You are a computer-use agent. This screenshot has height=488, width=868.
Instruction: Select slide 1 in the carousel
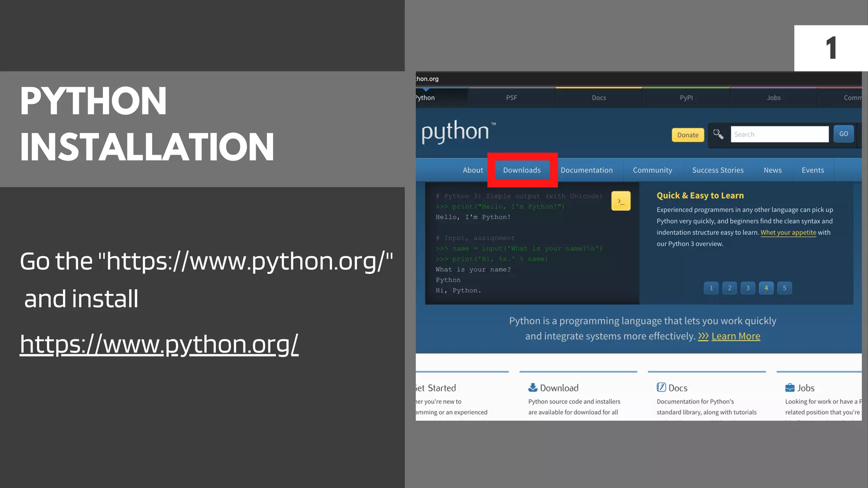pyautogui.click(x=711, y=288)
